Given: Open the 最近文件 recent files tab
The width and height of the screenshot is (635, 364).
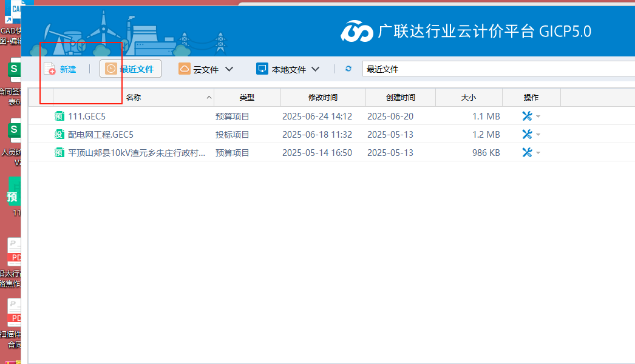Looking at the screenshot, I should (131, 69).
